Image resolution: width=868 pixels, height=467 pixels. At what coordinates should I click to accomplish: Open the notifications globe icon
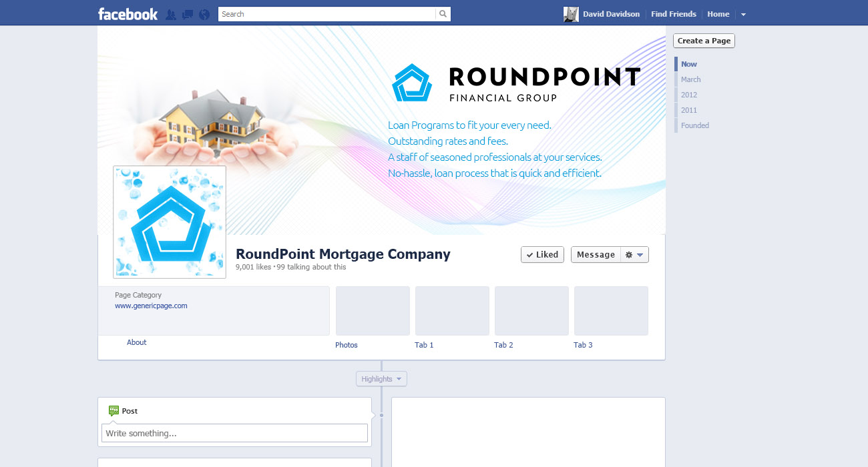tap(204, 14)
